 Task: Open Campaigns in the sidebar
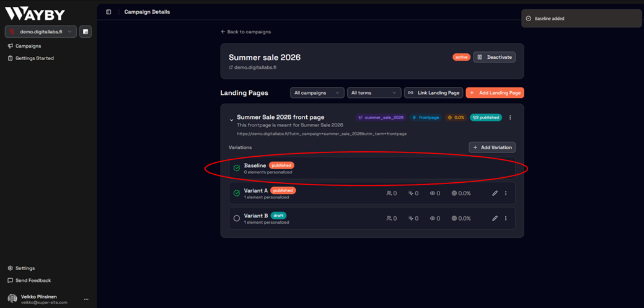point(24,46)
